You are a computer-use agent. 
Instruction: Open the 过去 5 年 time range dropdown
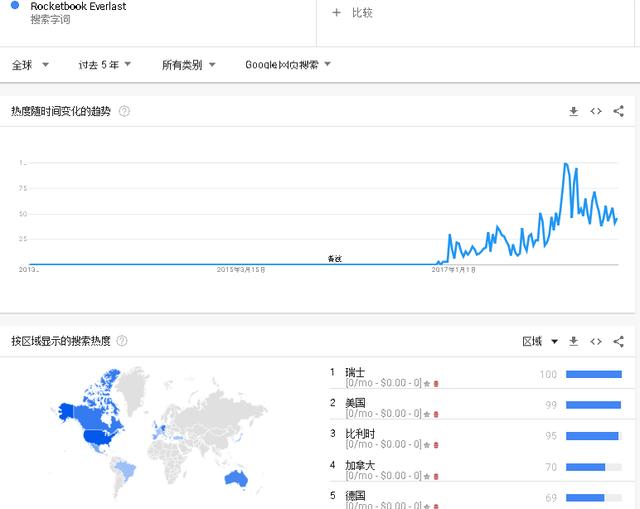point(104,64)
